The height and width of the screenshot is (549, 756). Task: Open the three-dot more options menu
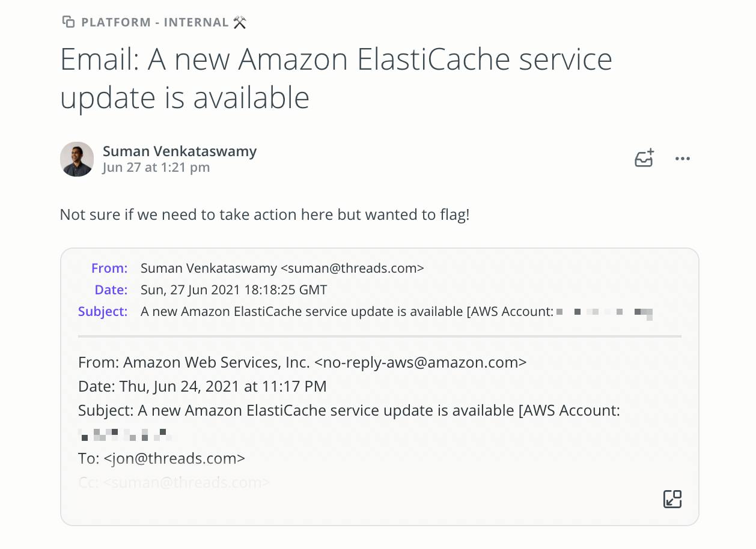683,159
